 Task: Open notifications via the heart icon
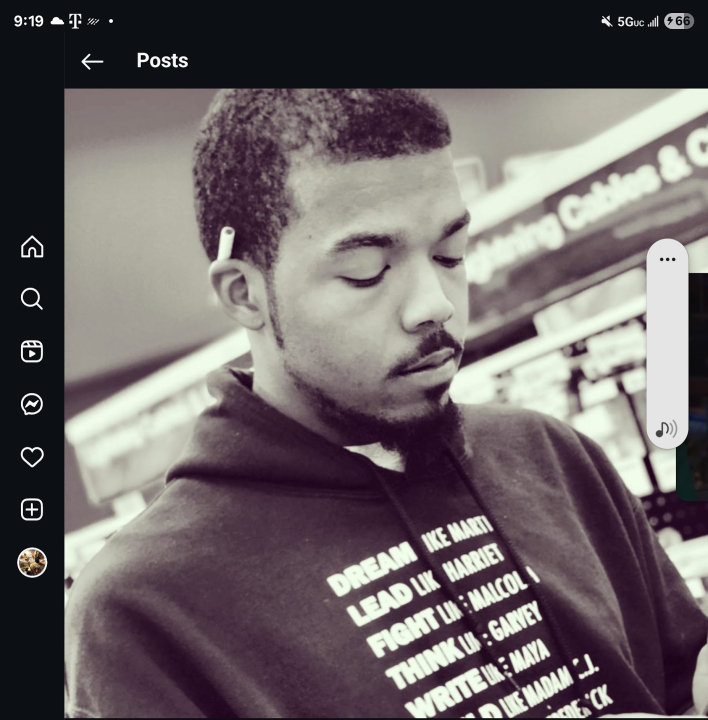[32, 457]
